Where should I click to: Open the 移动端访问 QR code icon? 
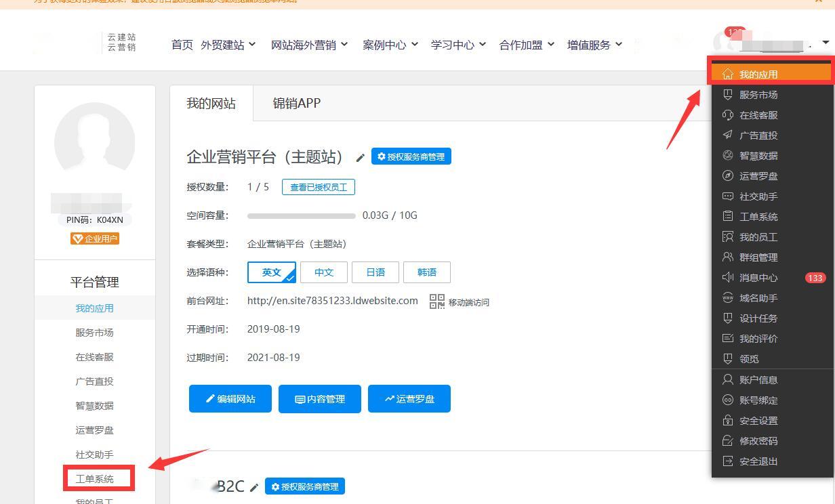(x=437, y=301)
